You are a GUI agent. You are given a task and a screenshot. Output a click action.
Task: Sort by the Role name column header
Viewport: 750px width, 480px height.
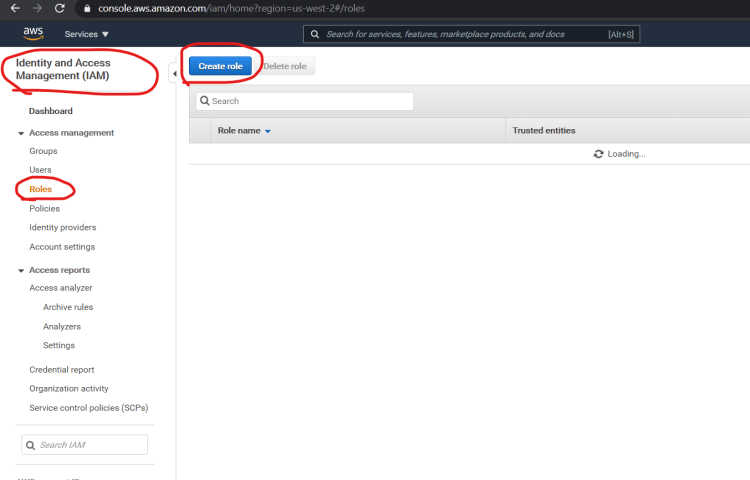(244, 131)
